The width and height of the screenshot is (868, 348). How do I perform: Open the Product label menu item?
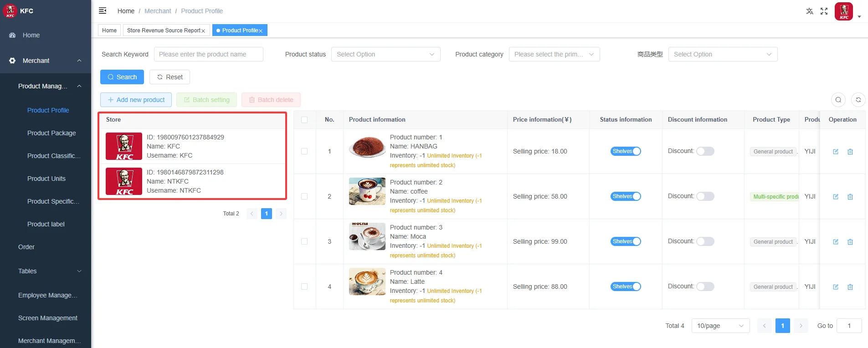[x=46, y=224]
